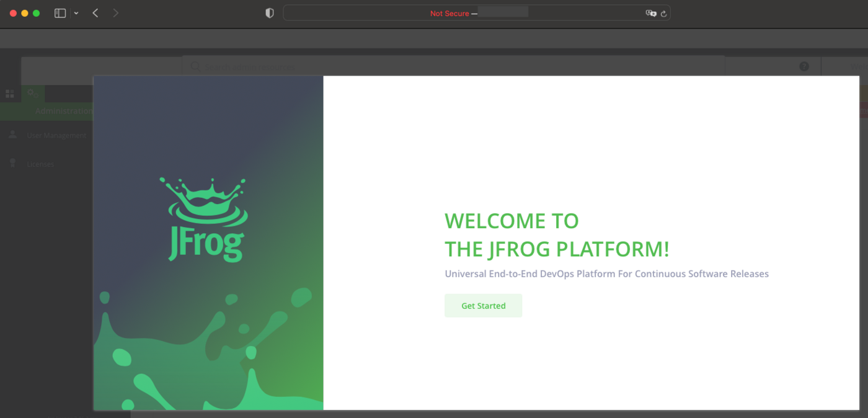This screenshot has height=418, width=868.
Task: Select the User Management person icon
Action: (13, 135)
